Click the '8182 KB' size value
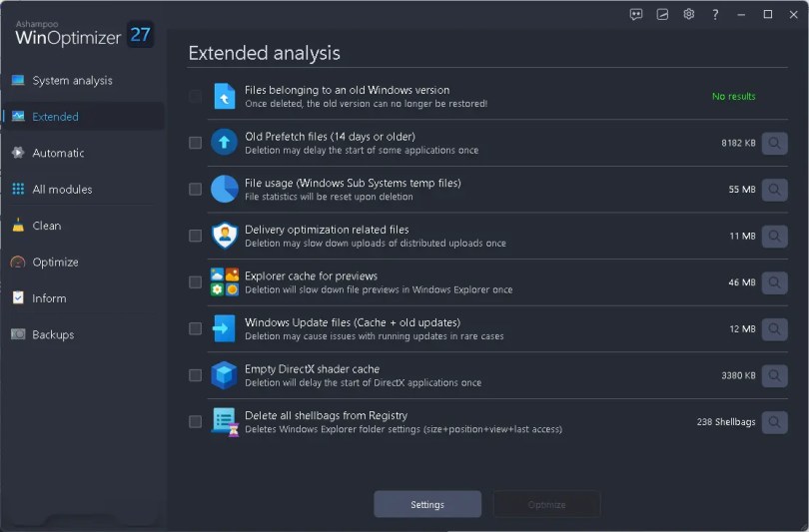This screenshot has height=532, width=809. tap(738, 143)
